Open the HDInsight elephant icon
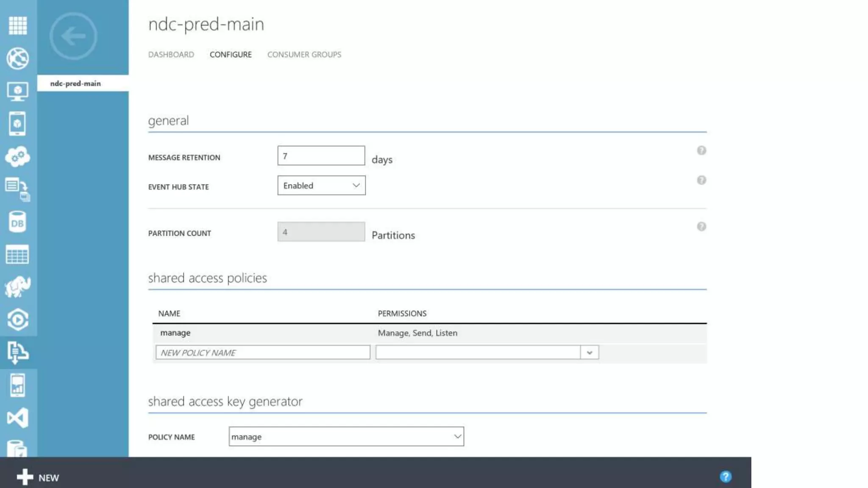The height and width of the screenshot is (488, 868). (x=18, y=287)
